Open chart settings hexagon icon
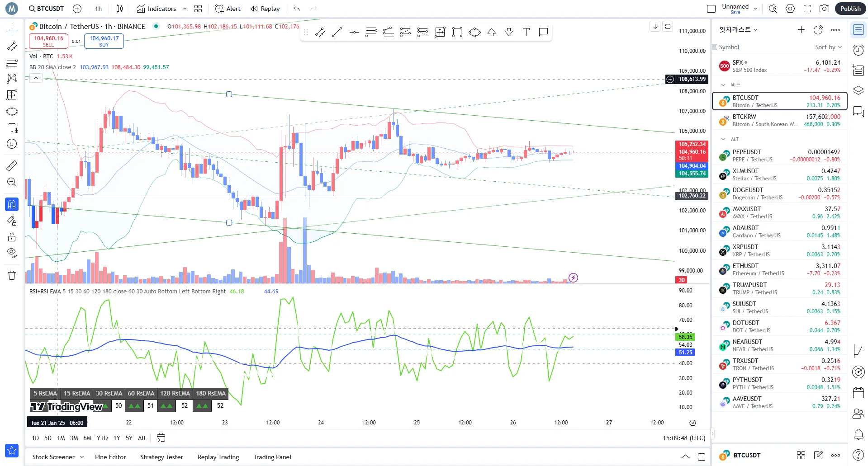Screen dimensions: 868x466 pyautogui.click(x=790, y=9)
